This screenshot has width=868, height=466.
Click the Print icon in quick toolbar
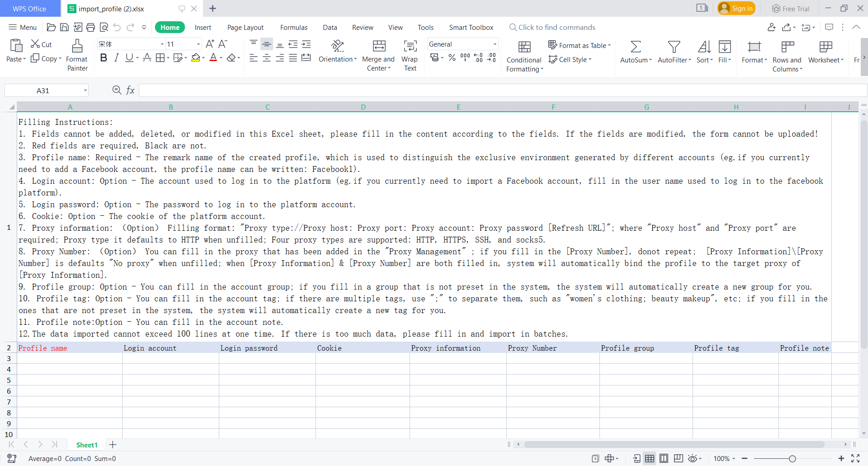coord(90,28)
